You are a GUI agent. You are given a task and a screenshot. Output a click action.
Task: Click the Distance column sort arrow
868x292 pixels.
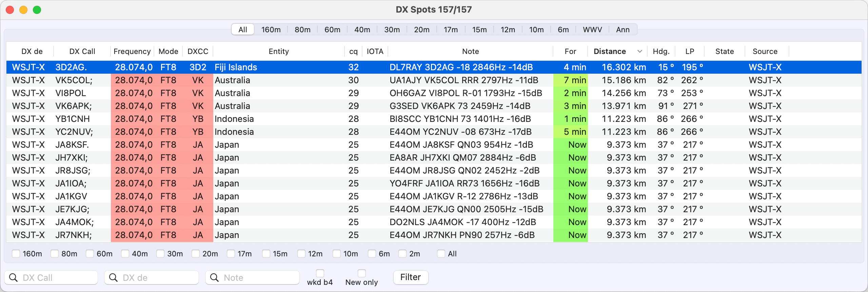tap(639, 51)
